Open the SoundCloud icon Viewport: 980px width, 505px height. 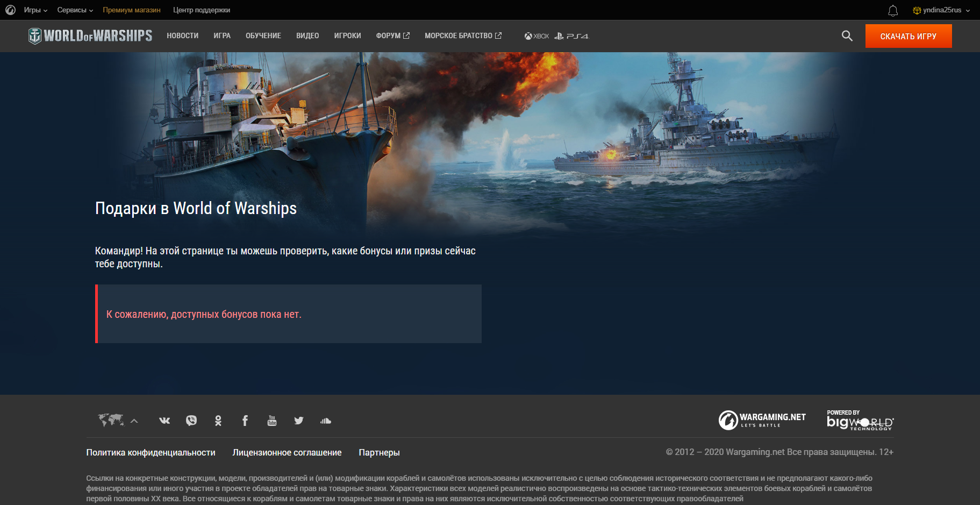point(326,421)
